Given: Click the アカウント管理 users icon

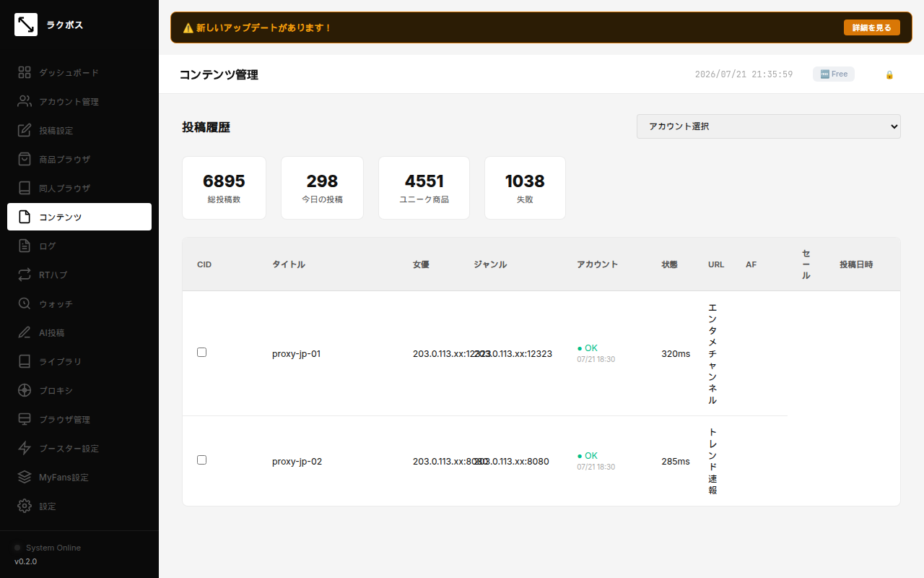Looking at the screenshot, I should 25,101.
